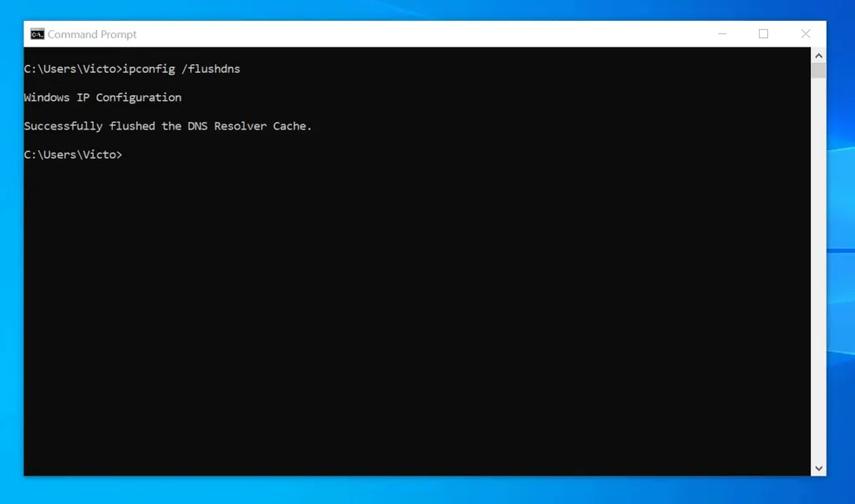The image size is (855, 504).
Task: Click the maximize icon on the window
Action: point(763,33)
